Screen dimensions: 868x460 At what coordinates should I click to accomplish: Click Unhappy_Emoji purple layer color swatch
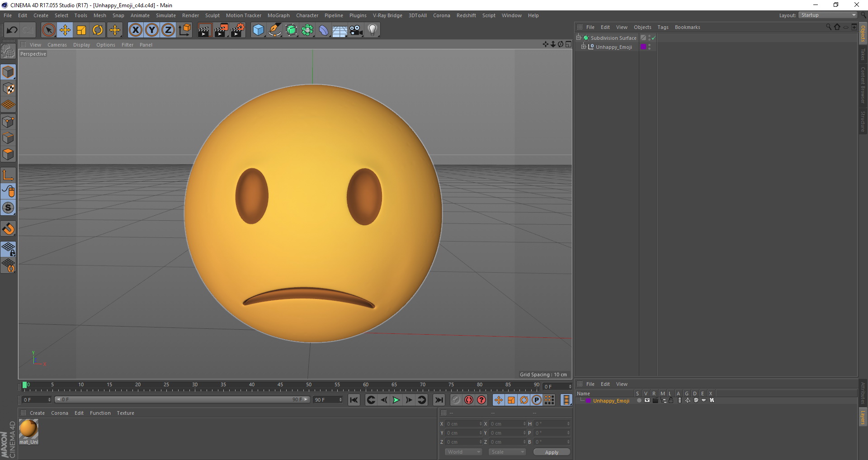click(643, 47)
